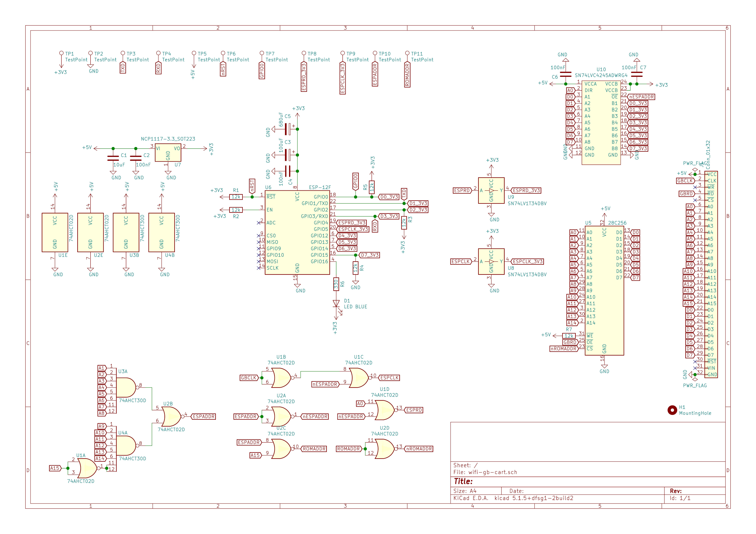Select the SN74LVC4245 level shifter U10 body
Viewport: 756px width, 534px height.
tap(601, 122)
